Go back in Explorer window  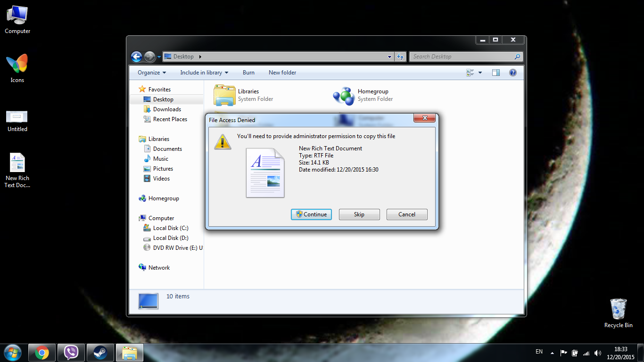[x=136, y=57]
